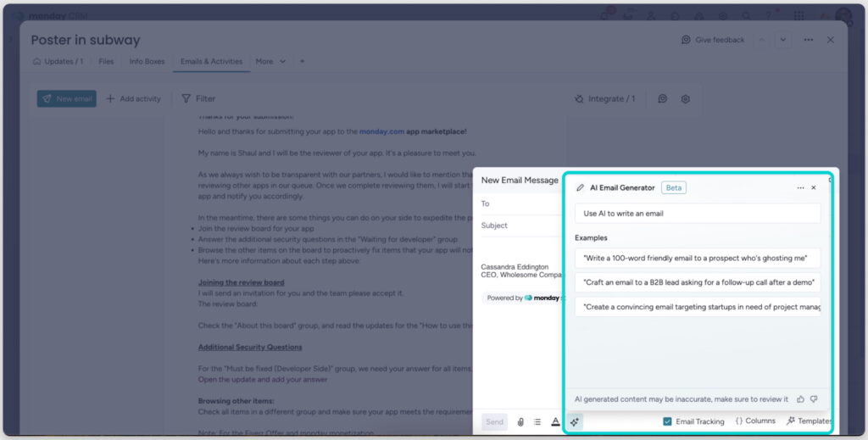Toggle the Email Tracking checkbox

(667, 421)
